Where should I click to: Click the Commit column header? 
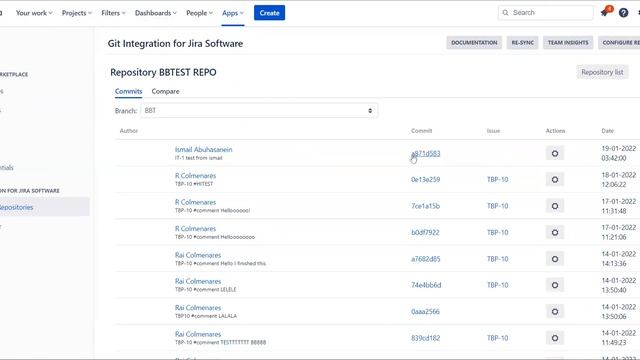tap(421, 131)
